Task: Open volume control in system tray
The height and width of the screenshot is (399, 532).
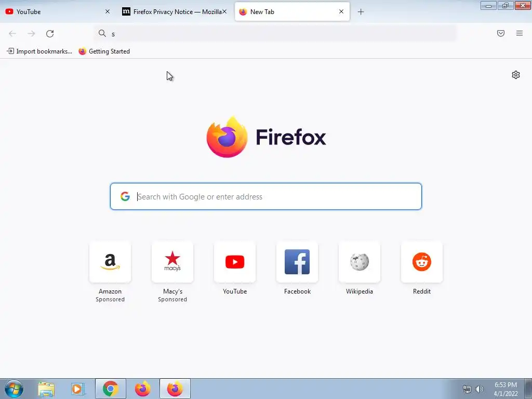Action: click(x=479, y=389)
